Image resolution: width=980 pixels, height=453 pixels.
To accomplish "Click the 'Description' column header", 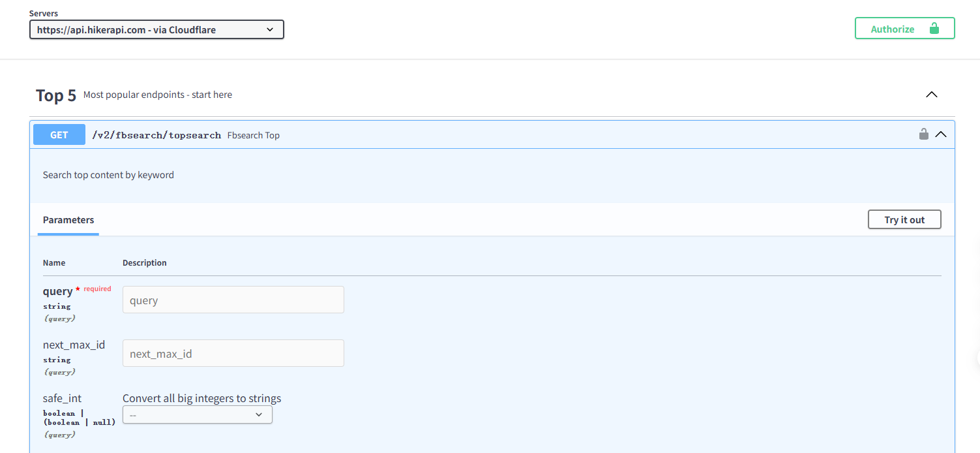I will tap(145, 262).
